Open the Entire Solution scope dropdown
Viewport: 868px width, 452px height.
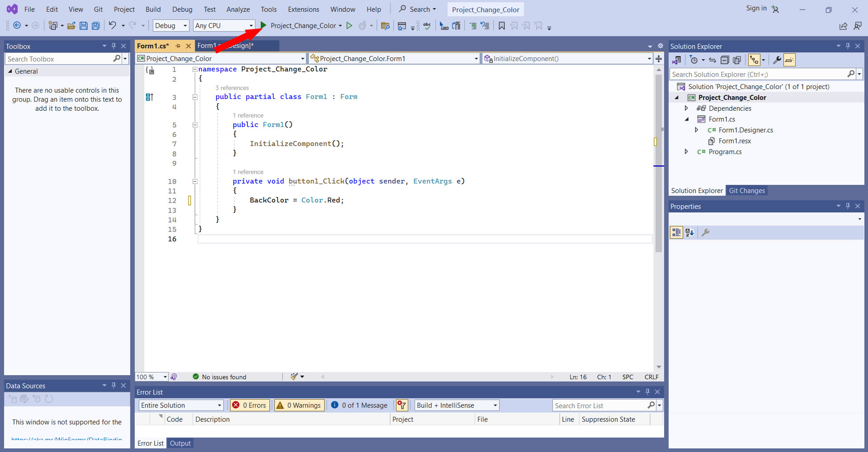coord(181,405)
